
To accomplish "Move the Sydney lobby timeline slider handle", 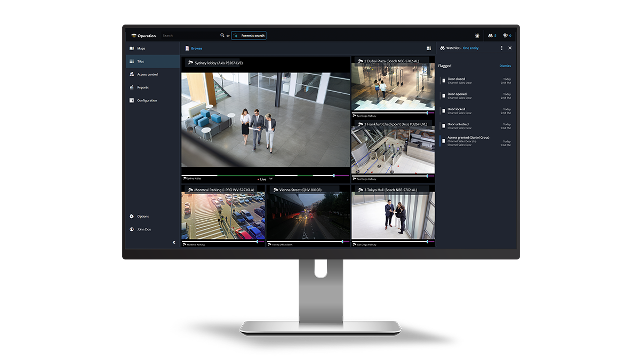I will point(334,176).
